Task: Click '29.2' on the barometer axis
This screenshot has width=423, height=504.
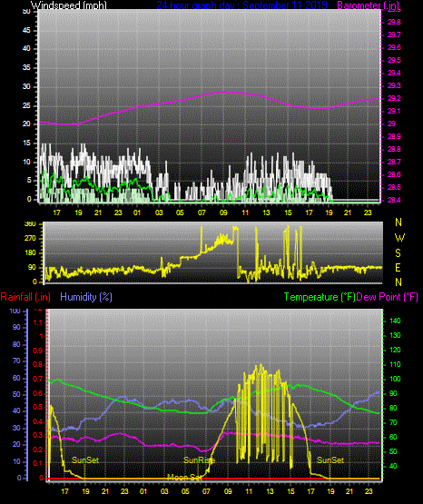Action: pyautogui.click(x=394, y=98)
